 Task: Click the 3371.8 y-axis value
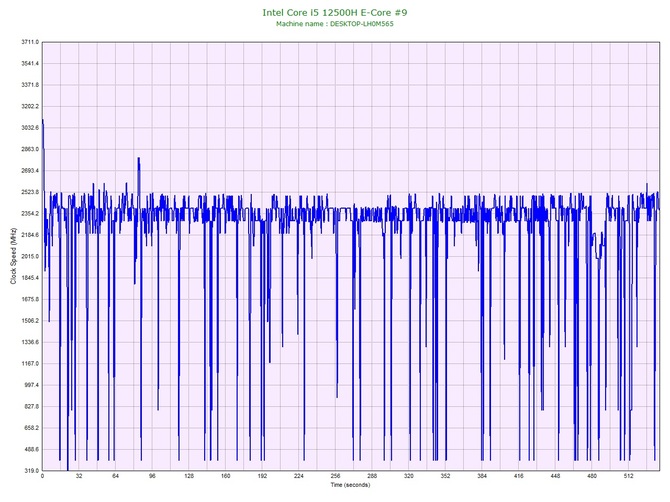pyautogui.click(x=30, y=85)
